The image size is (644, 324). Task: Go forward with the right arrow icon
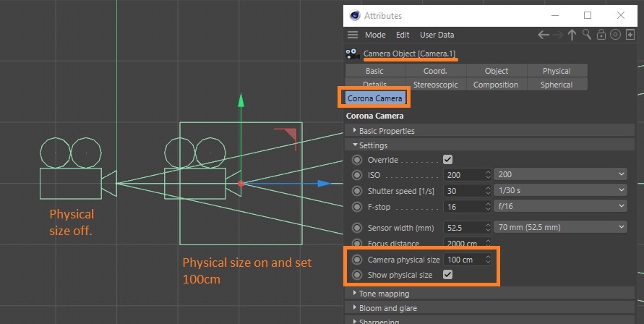point(557,35)
